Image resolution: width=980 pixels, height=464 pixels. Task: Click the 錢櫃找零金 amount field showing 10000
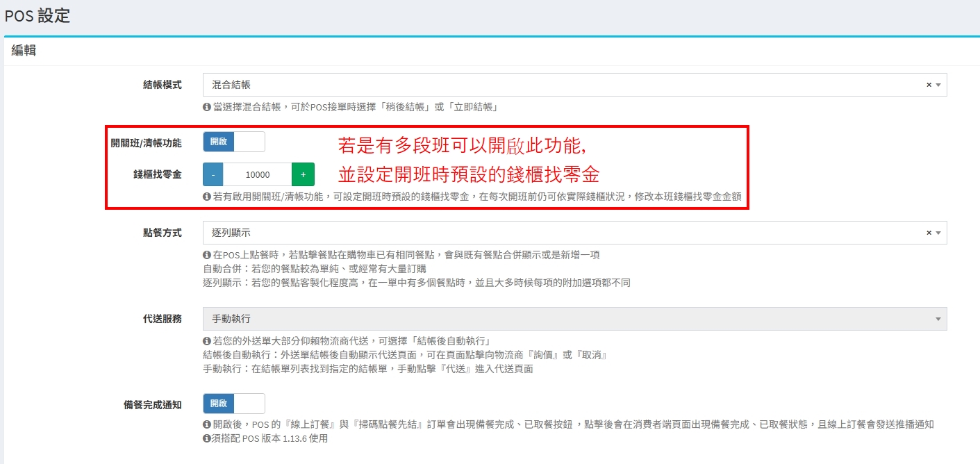coord(258,174)
